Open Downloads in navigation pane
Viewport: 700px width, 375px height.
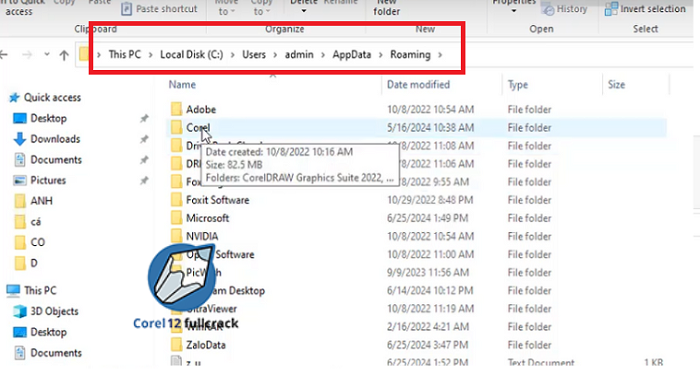coord(55,139)
